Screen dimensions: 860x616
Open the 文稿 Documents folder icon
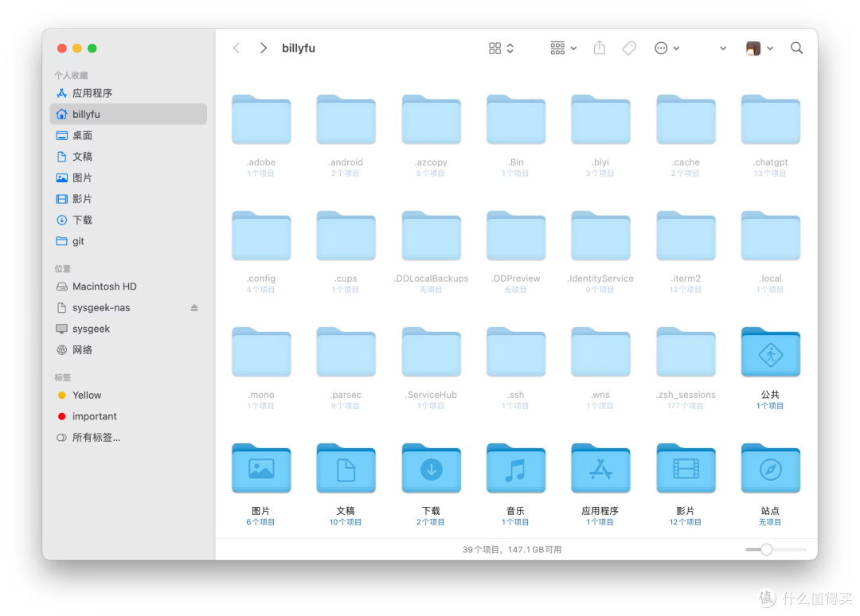[346, 468]
